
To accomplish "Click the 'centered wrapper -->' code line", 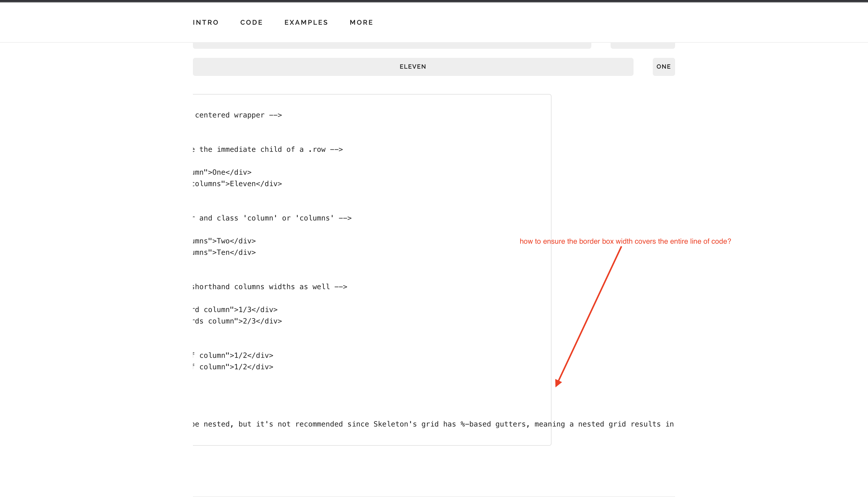I will (238, 115).
